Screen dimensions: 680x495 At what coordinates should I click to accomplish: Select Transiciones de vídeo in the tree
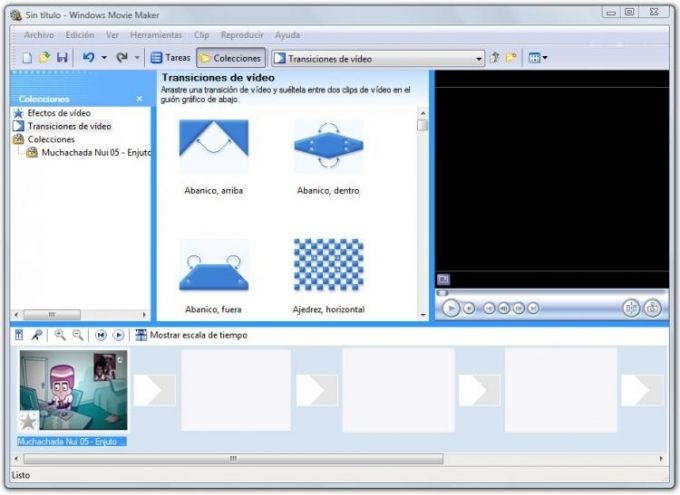62,126
